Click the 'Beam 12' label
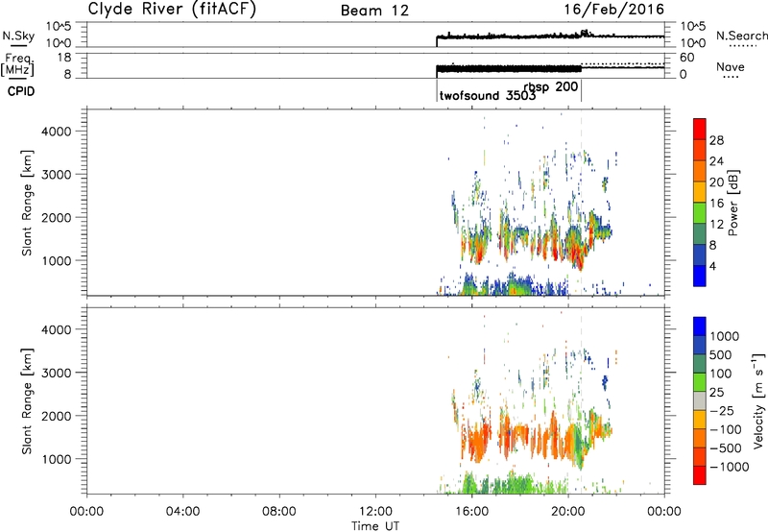 (x=374, y=11)
